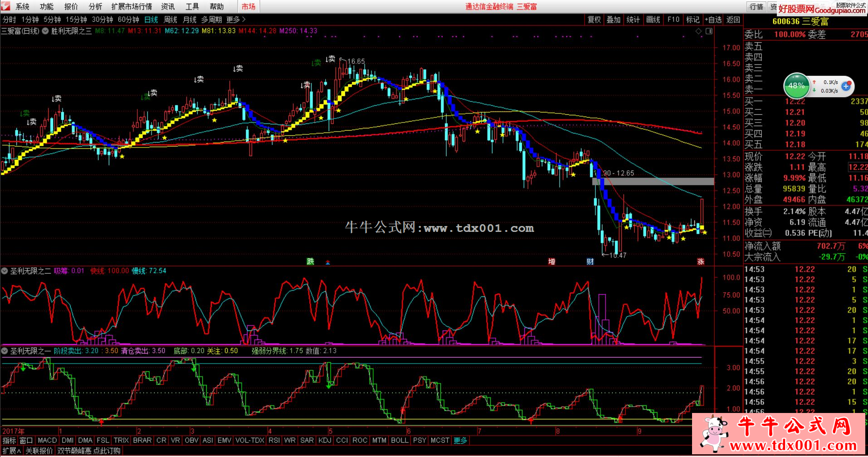This screenshot has width=868, height=457.
Task: Click the TDX application logo icon
Action: (5, 6)
